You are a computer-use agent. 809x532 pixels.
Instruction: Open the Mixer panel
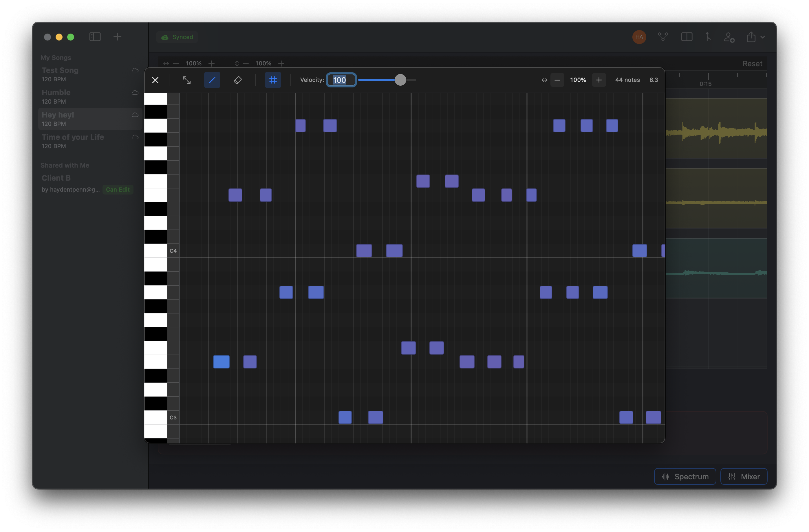click(x=744, y=476)
